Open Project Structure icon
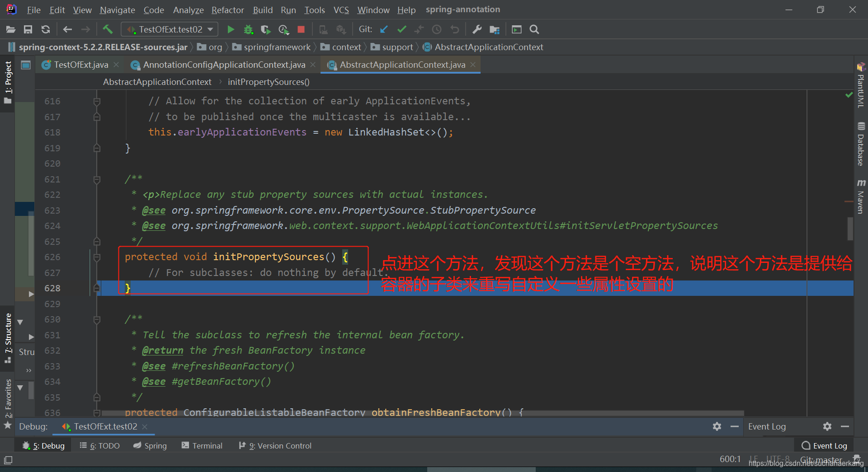 pos(495,29)
